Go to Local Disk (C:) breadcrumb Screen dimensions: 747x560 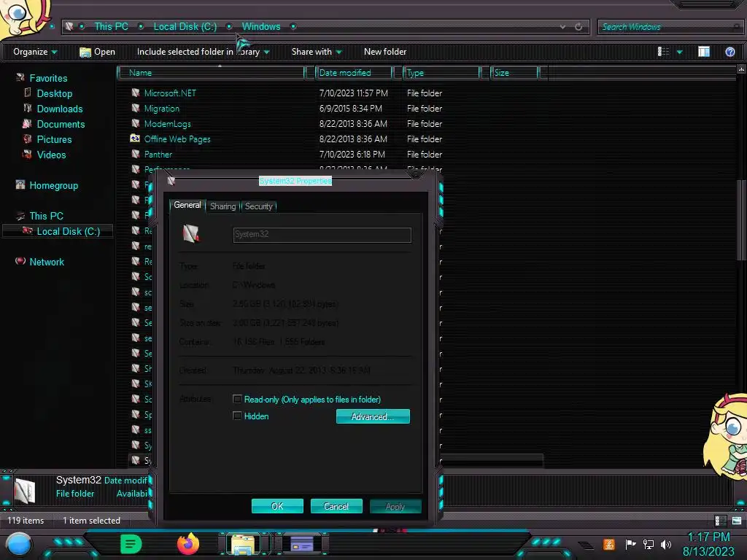tap(185, 27)
